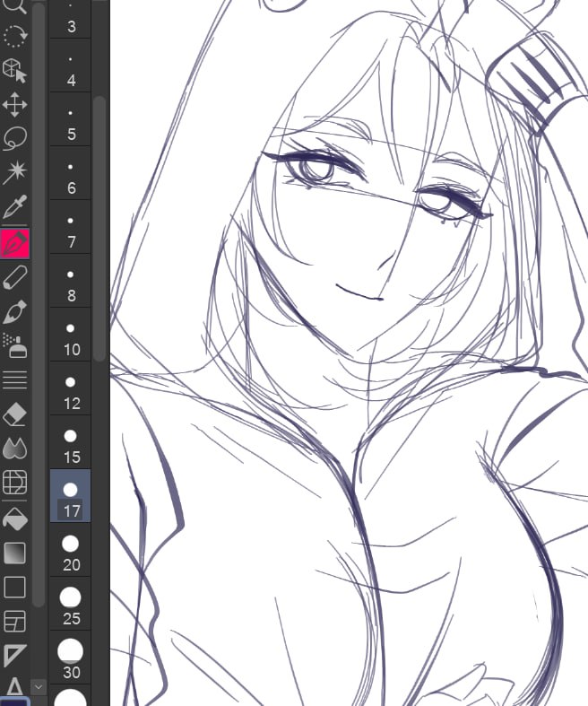
Task: Click the brush size panel scrollbar
Action: pos(99,228)
